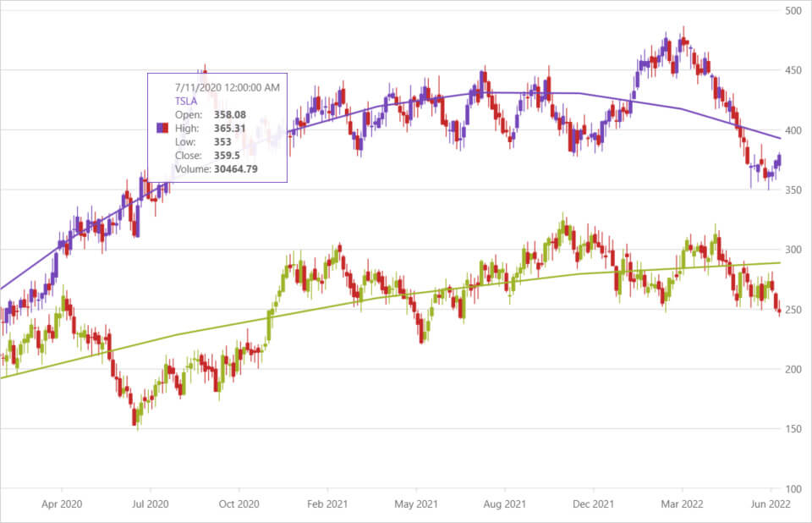Select the May 2021 date axis label
Viewport: 812px width, 523px height.
416,504
